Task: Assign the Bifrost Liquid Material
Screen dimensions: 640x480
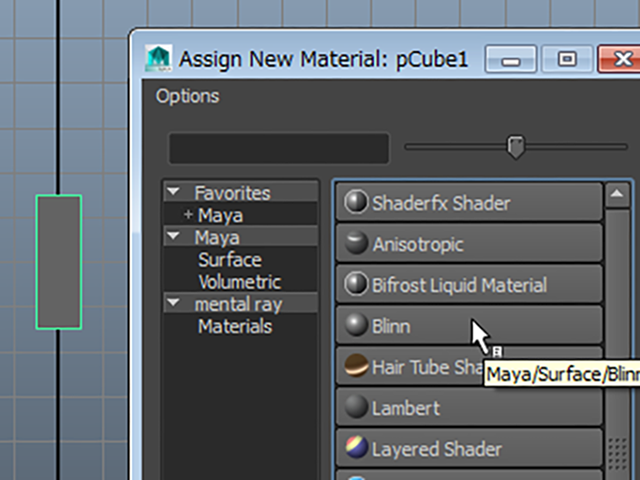Action: tap(469, 284)
